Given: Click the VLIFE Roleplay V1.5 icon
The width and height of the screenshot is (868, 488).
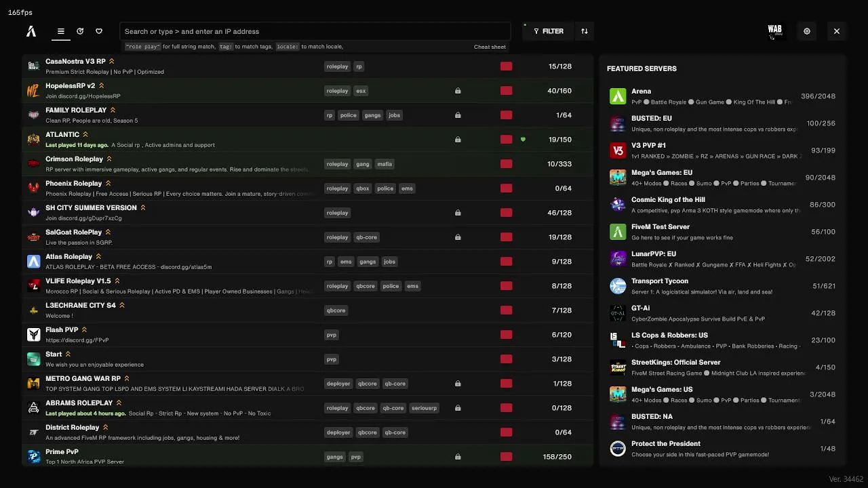Looking at the screenshot, I should tap(33, 286).
